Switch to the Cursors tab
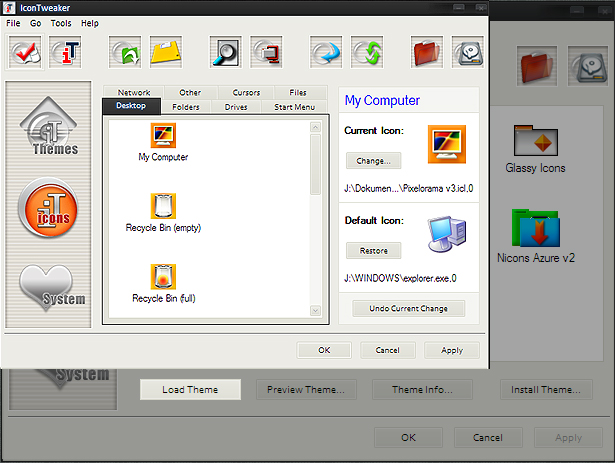Screen dimensions: 615x463 246,92
